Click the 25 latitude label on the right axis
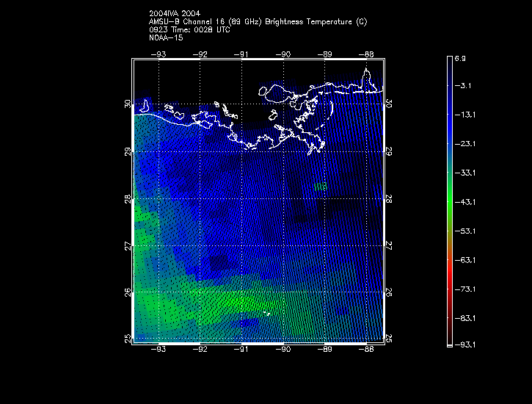 coord(389,339)
